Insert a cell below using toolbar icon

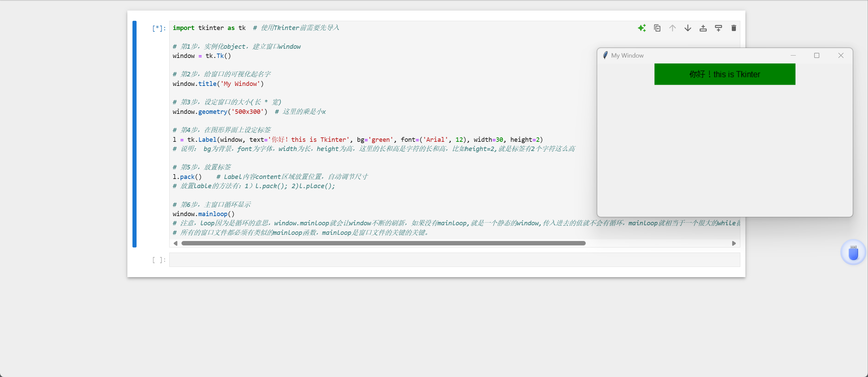719,28
